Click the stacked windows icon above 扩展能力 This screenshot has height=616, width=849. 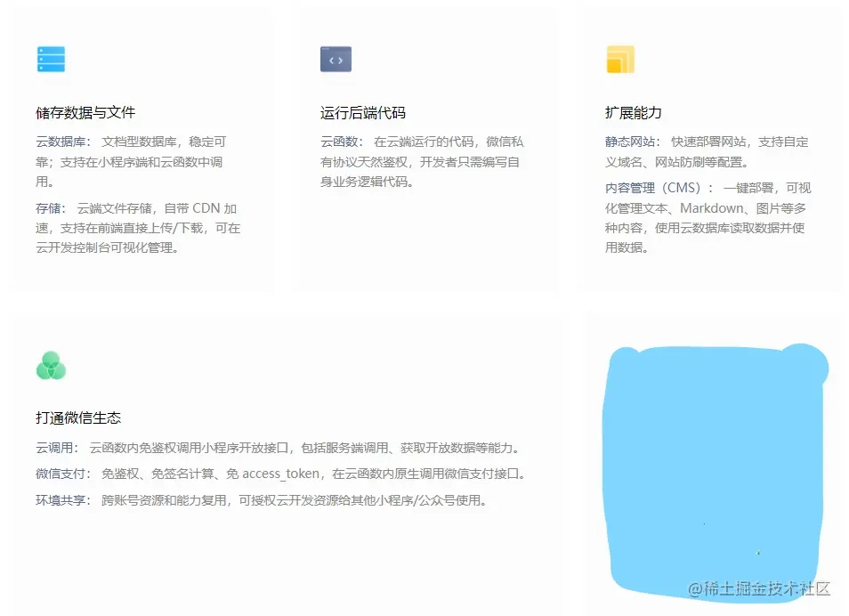pos(620,58)
